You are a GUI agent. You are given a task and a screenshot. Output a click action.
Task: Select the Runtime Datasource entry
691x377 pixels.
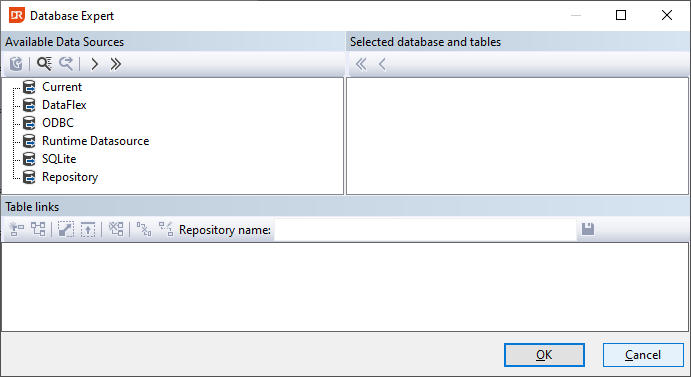point(95,141)
